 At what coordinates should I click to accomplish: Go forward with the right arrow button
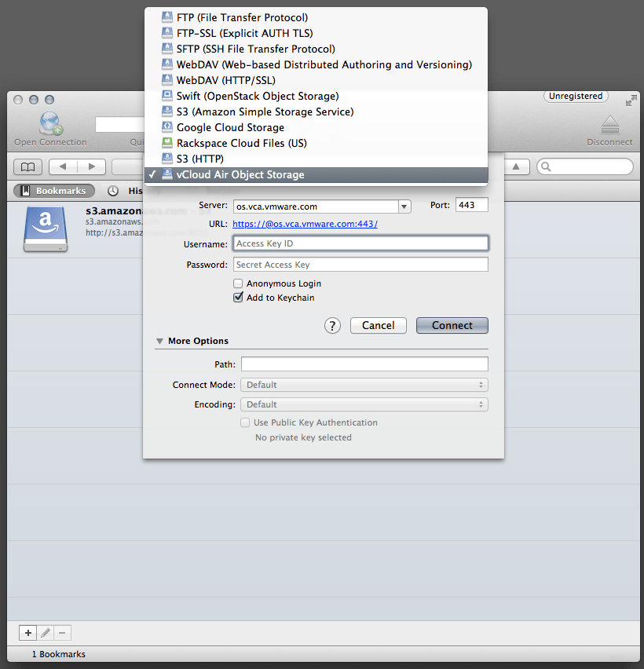click(91, 166)
